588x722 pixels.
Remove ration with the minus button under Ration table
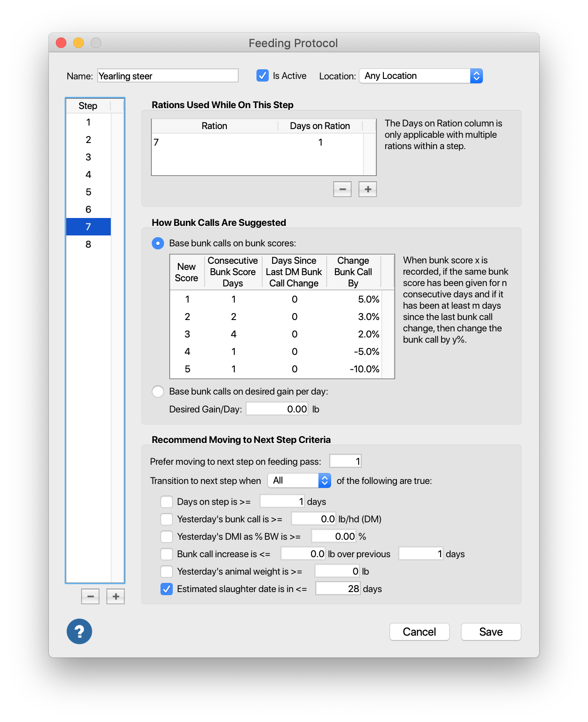(x=342, y=189)
